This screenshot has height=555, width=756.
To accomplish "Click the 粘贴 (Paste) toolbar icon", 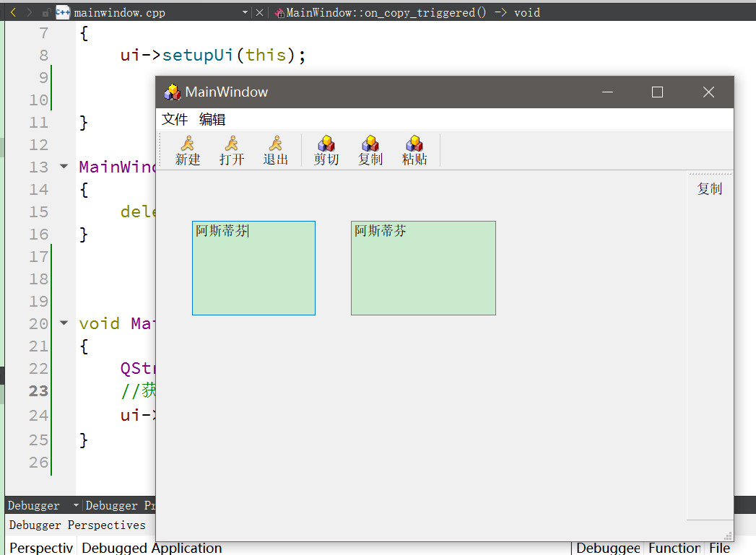I will click(x=414, y=149).
